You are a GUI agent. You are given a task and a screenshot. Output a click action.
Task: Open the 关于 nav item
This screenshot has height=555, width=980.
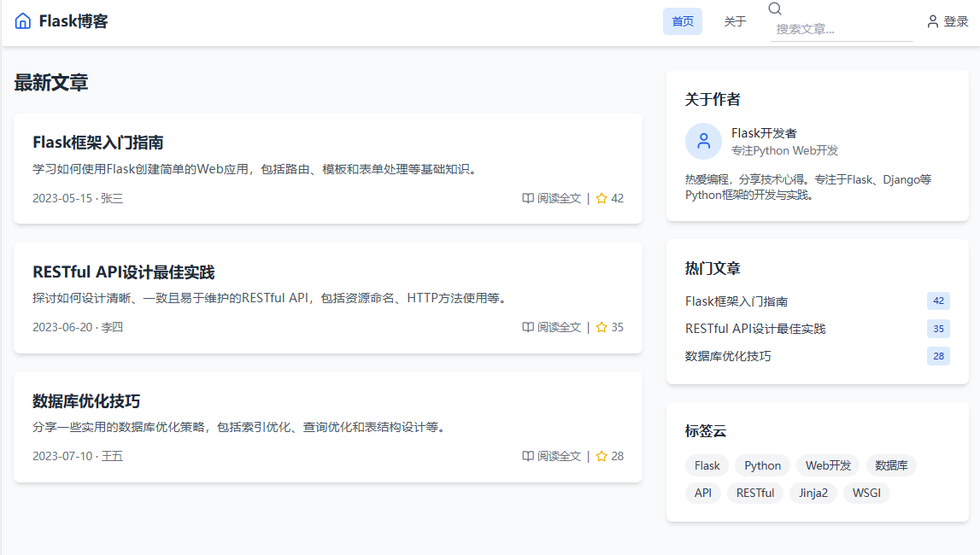(735, 21)
